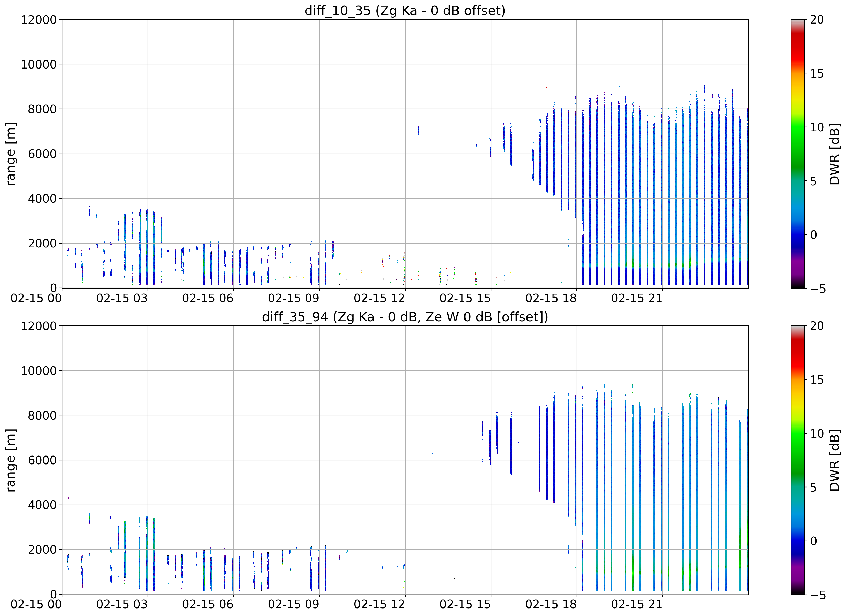
Task: Click the '4000' range tick on the diff_10_35 plot
Action: (42, 199)
